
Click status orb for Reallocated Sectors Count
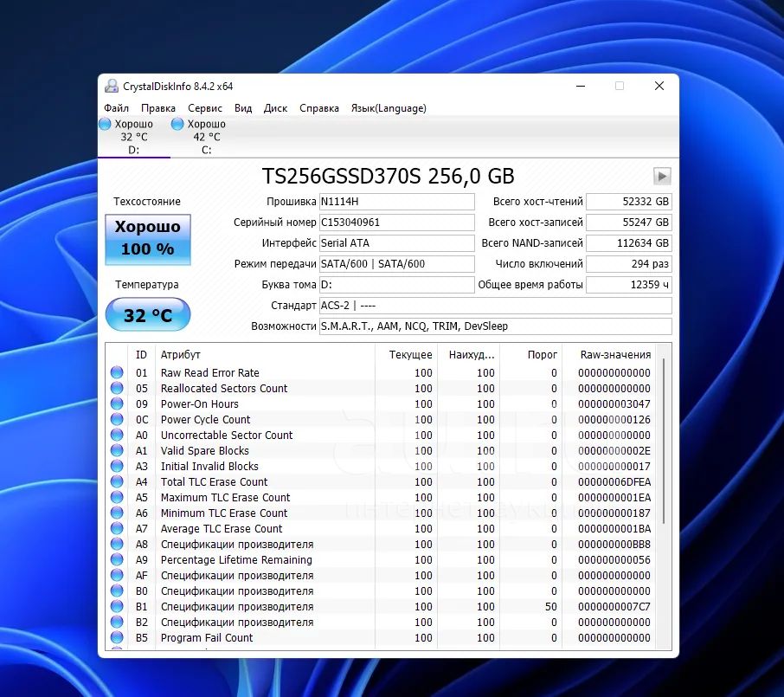(117, 388)
